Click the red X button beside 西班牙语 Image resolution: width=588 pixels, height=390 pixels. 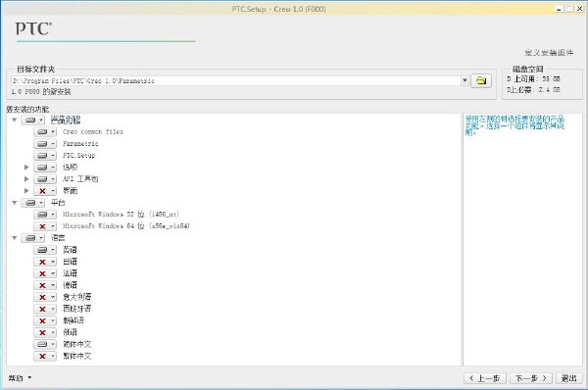45,309
